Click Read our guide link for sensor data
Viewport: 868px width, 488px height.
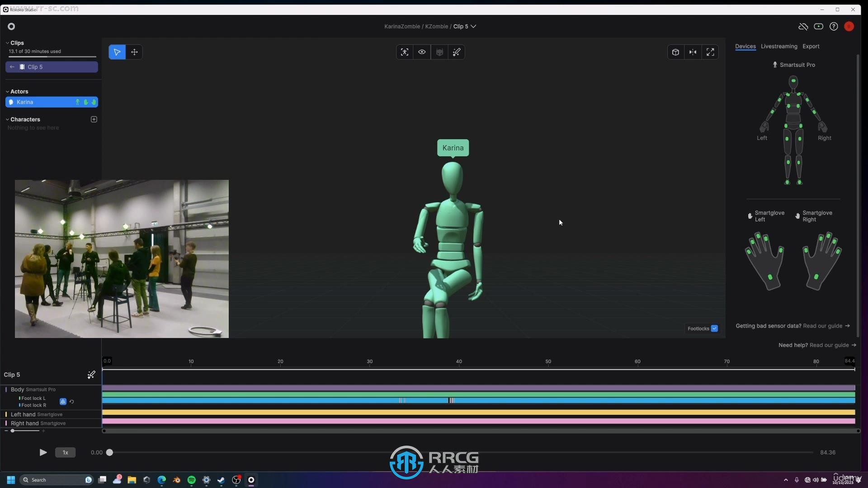(x=826, y=325)
